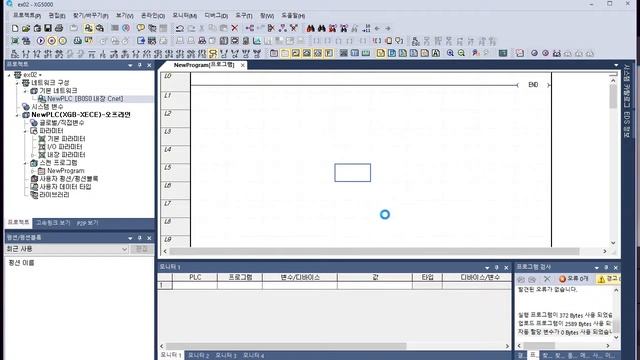This screenshot has width=640, height=360.
Task: Click the speech bubble comment icon
Action: [141, 28]
